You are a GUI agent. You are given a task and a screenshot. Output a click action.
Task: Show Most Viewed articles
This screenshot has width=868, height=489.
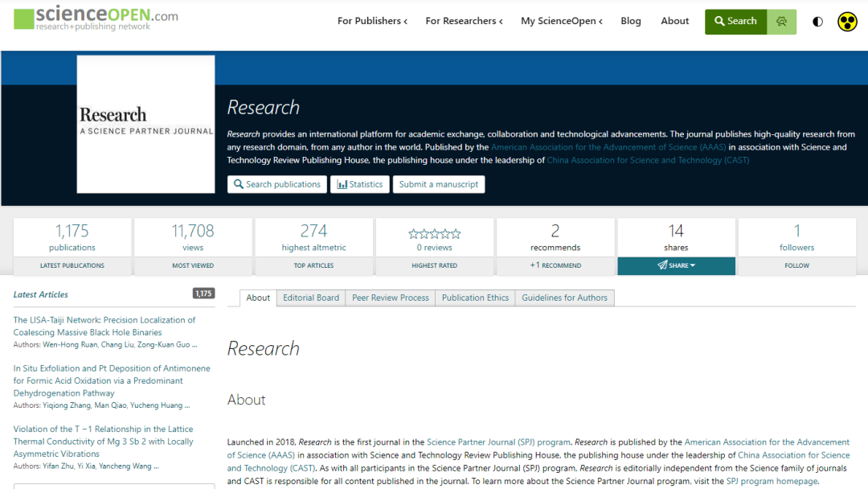point(193,266)
